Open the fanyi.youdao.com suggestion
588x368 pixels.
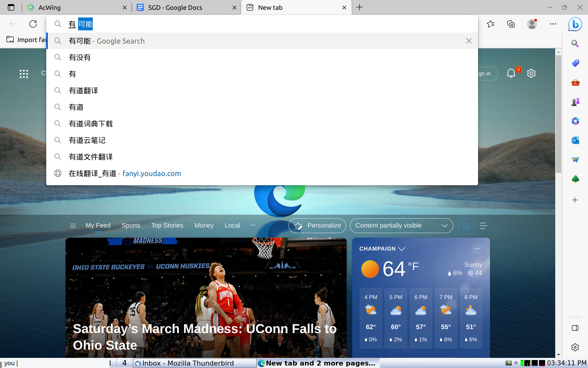(152, 174)
